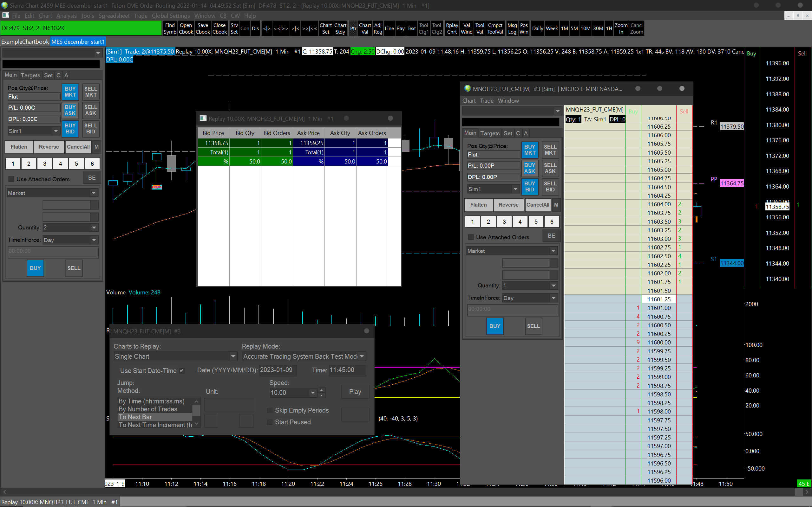The image size is (812, 507).
Task: Select the Line drawing tool
Action: (389, 29)
